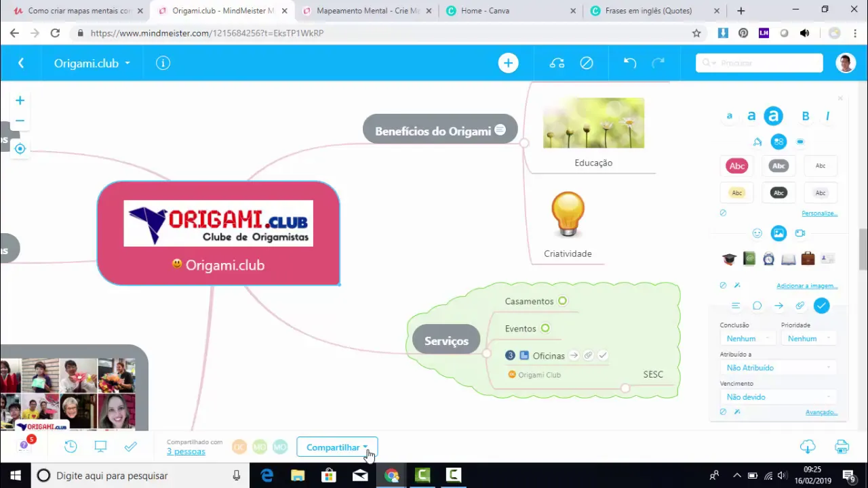Open the 3 pessoas link
The width and height of the screenshot is (868, 488).
186,451
